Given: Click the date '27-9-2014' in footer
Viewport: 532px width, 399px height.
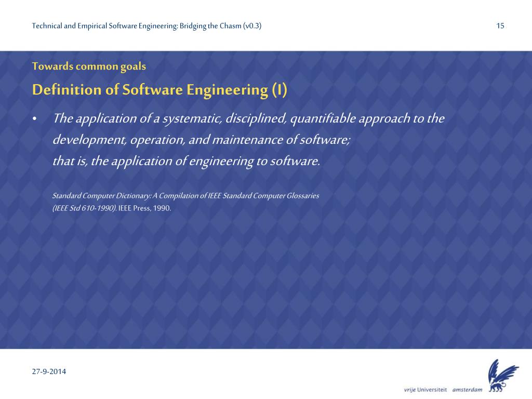Looking at the screenshot, I should pos(49,371).
